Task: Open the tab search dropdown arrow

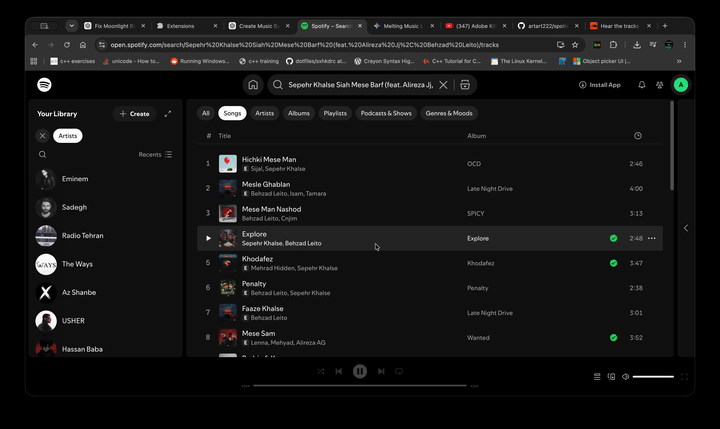Action: 71,26
